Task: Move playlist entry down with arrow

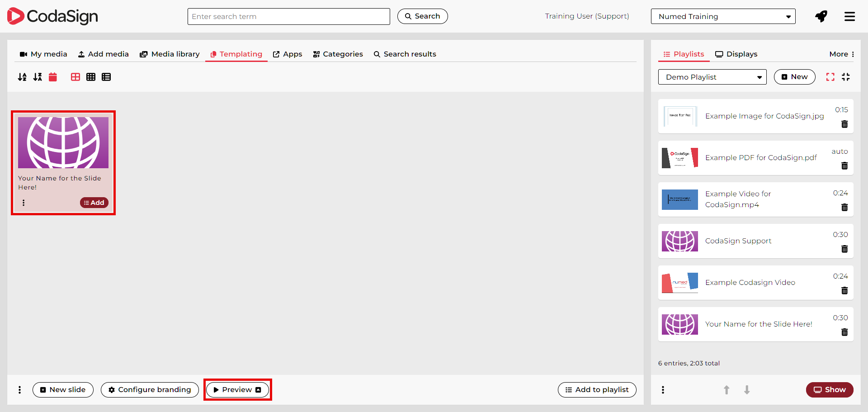Action: coord(747,390)
